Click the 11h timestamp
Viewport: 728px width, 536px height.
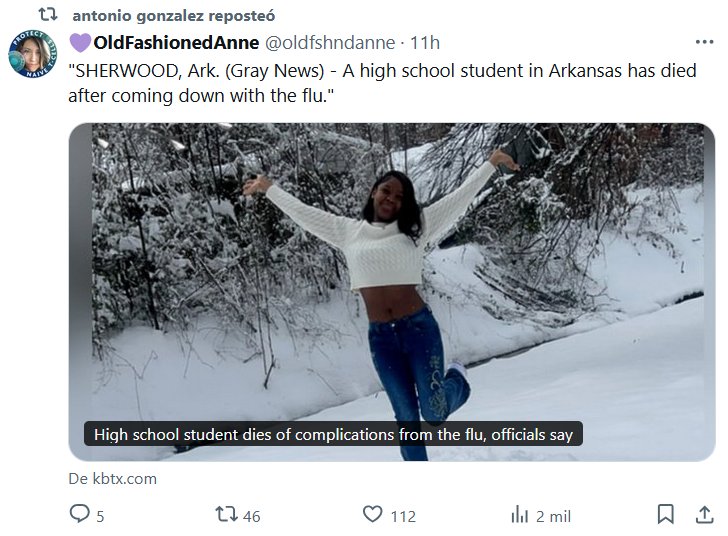pos(425,43)
